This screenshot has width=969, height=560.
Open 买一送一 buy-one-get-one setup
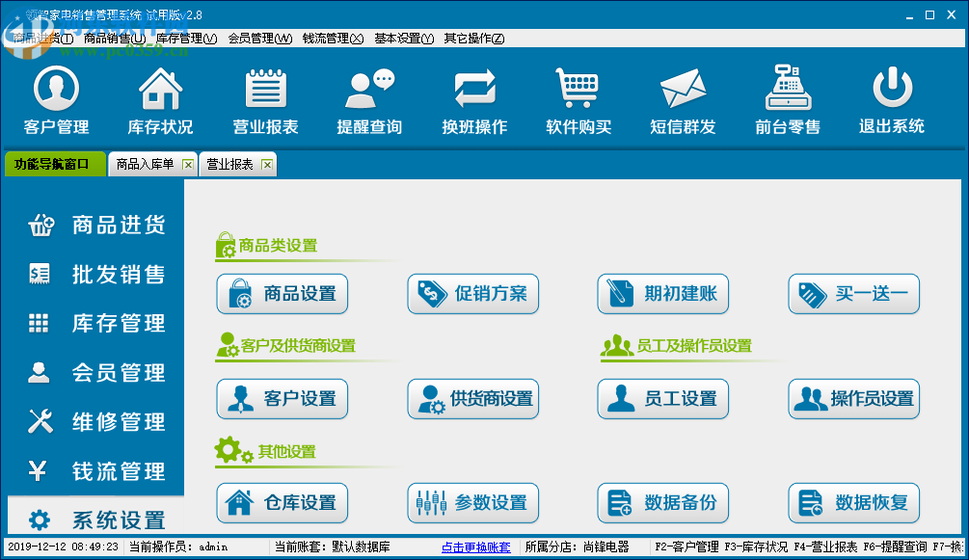pyautogui.click(x=853, y=294)
